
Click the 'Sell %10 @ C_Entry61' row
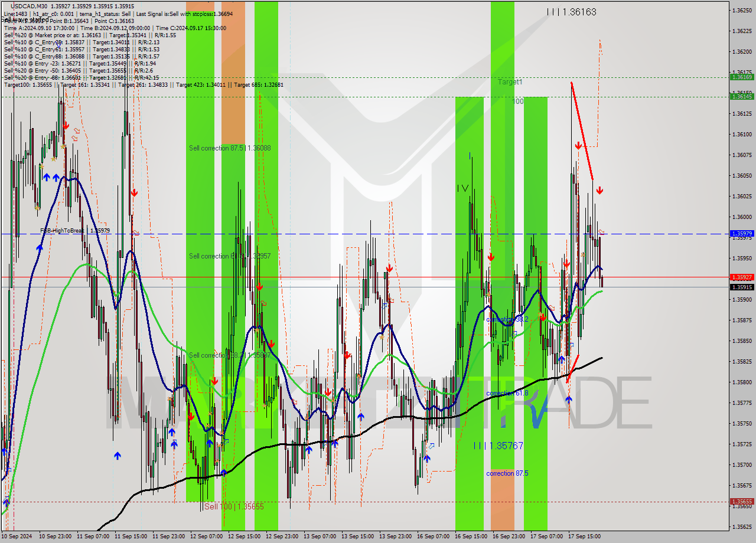pyautogui.click(x=82, y=49)
